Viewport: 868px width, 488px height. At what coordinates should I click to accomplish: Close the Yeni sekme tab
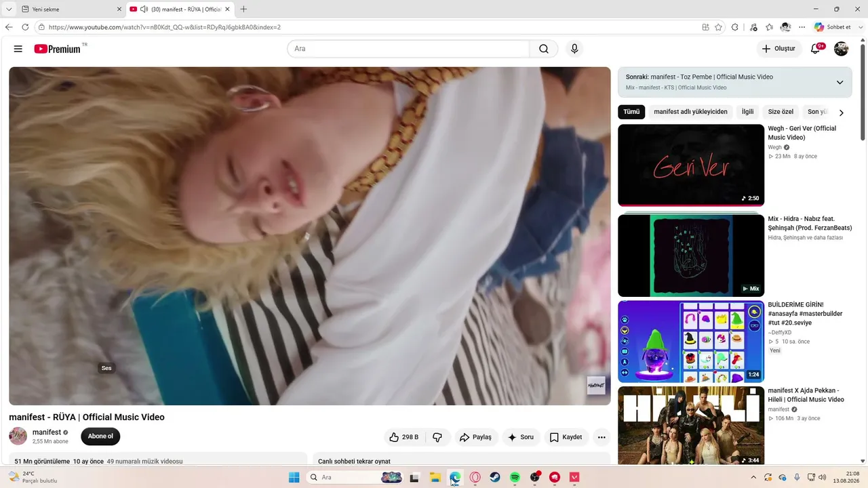tap(119, 9)
